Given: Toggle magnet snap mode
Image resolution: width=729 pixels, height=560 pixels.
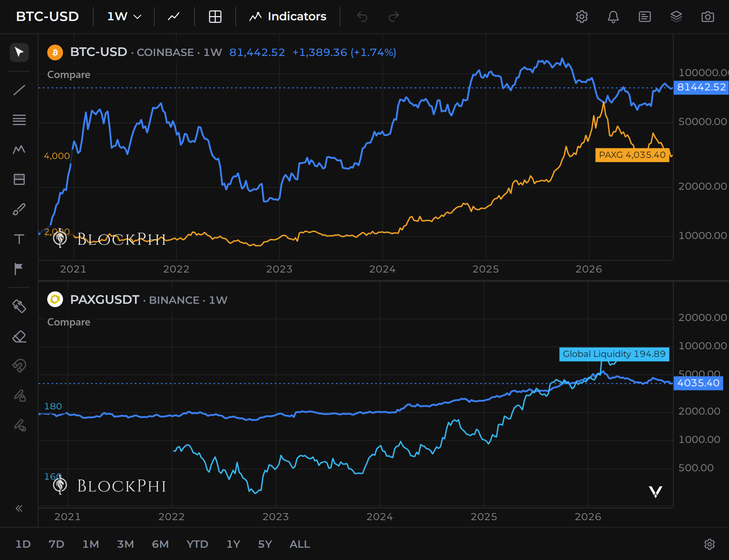Looking at the screenshot, I should tap(19, 366).
